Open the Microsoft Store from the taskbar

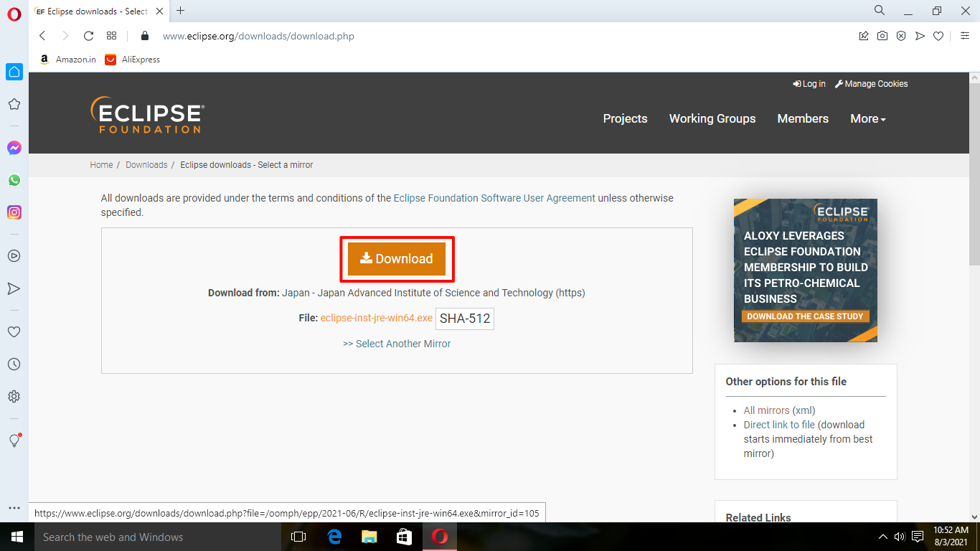point(404,537)
